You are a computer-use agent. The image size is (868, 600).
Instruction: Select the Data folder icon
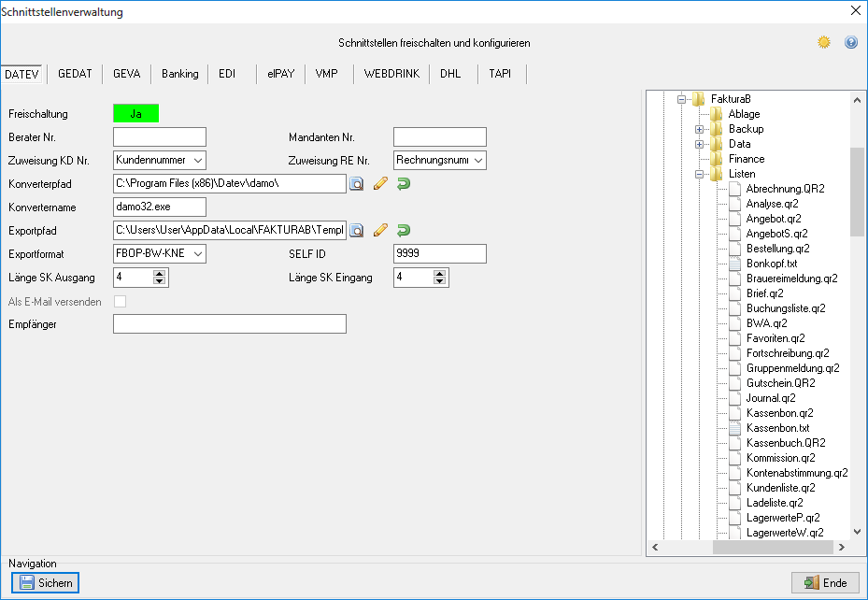pyautogui.click(x=717, y=144)
